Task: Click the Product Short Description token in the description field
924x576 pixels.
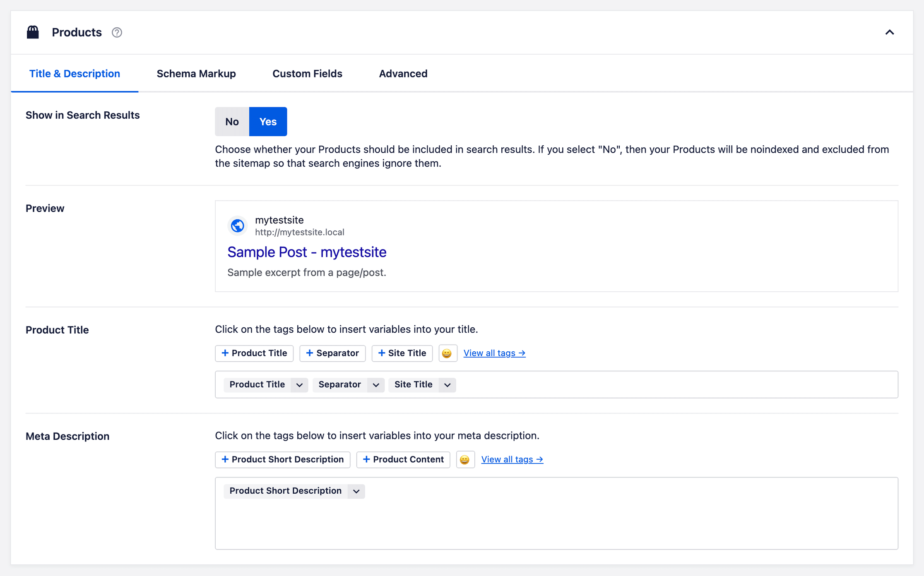Action: coord(285,491)
